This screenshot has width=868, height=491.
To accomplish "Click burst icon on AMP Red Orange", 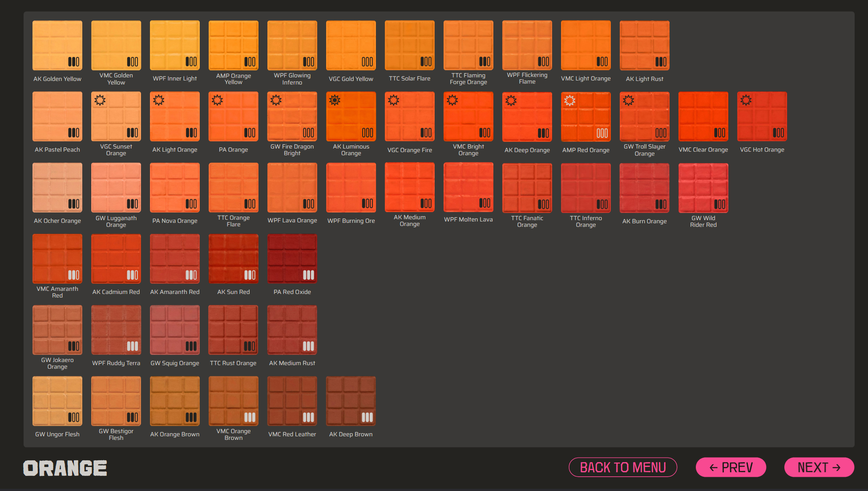I will (569, 101).
